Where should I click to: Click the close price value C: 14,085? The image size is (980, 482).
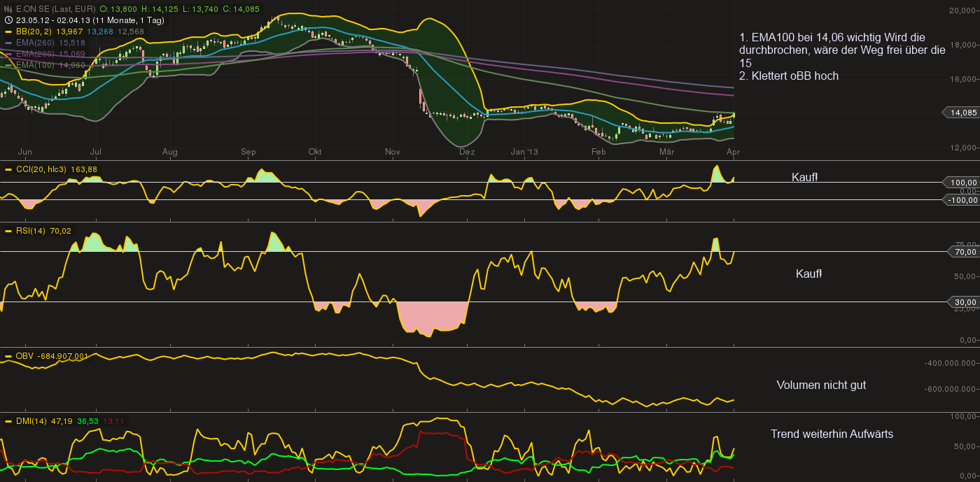click(x=241, y=9)
